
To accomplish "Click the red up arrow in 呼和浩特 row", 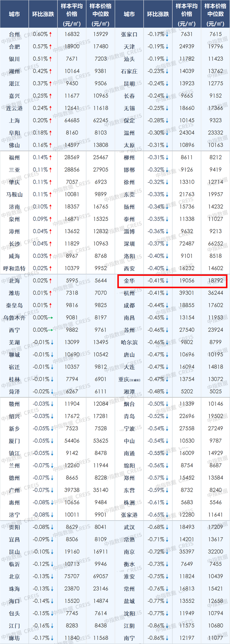I will point(51,268).
